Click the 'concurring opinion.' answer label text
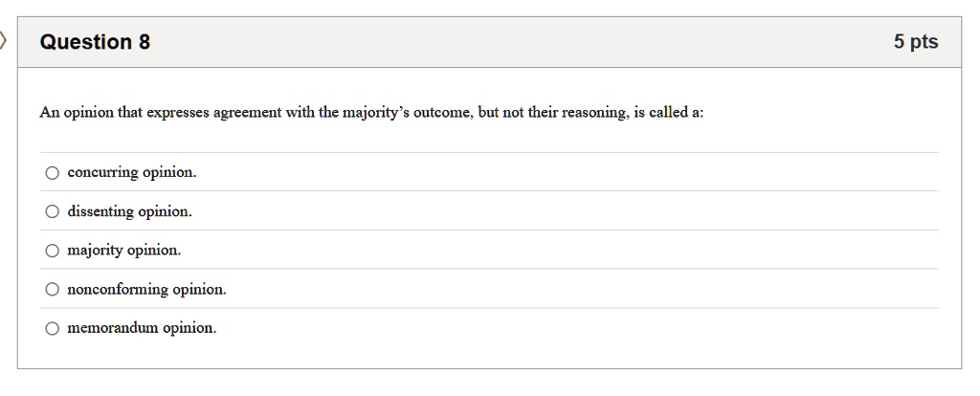The width and height of the screenshot is (980, 396). click(132, 173)
